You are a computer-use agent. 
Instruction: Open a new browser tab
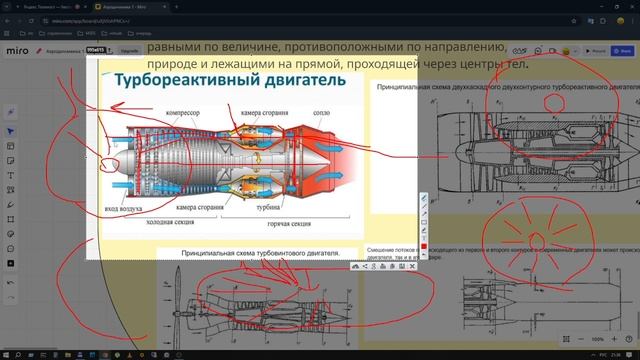176,7
